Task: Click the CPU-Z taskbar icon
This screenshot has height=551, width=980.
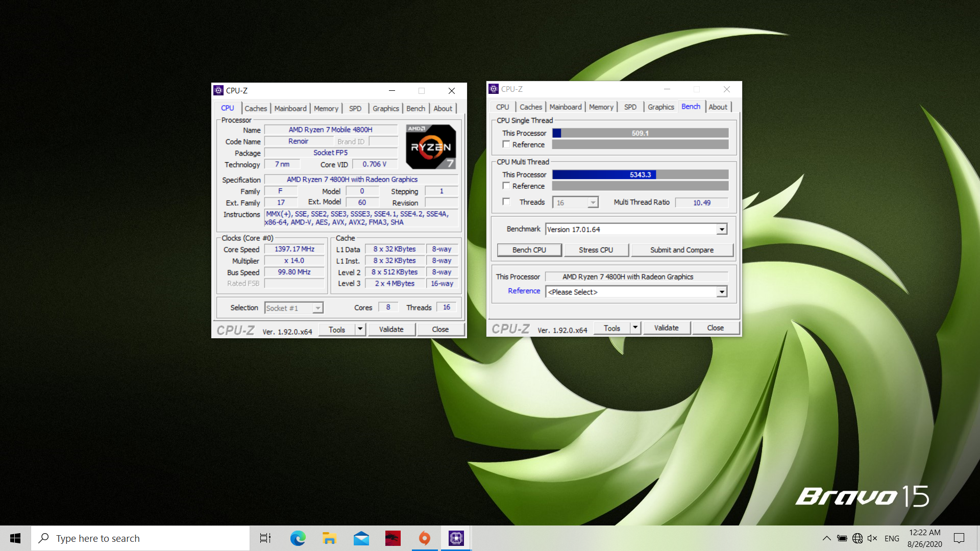Action: [456, 538]
